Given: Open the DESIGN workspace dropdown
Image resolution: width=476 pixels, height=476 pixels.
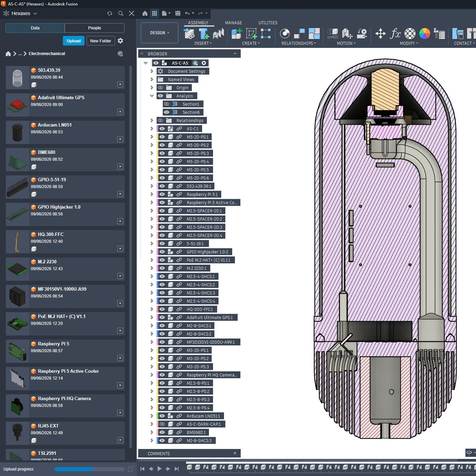Looking at the screenshot, I should point(159,33).
